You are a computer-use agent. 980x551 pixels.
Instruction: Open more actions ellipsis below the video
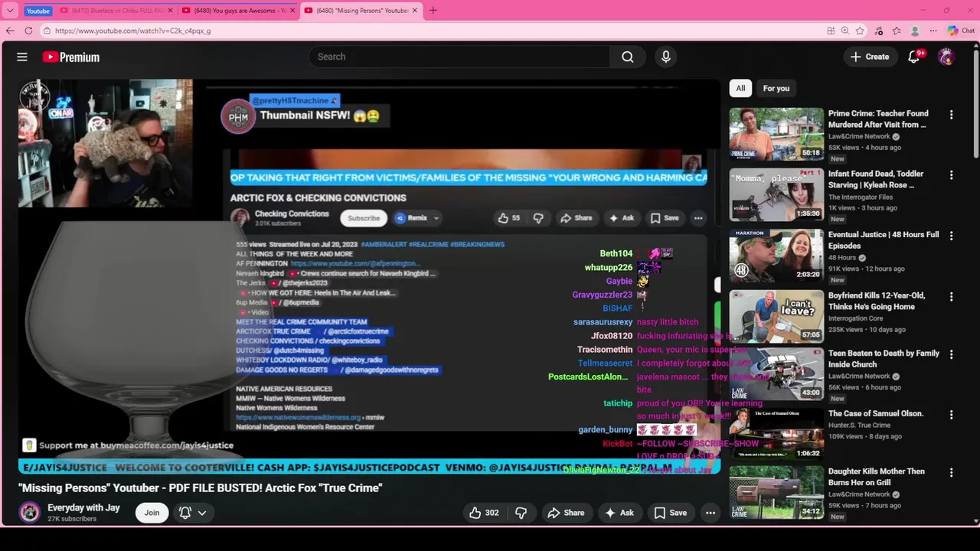pyautogui.click(x=710, y=513)
